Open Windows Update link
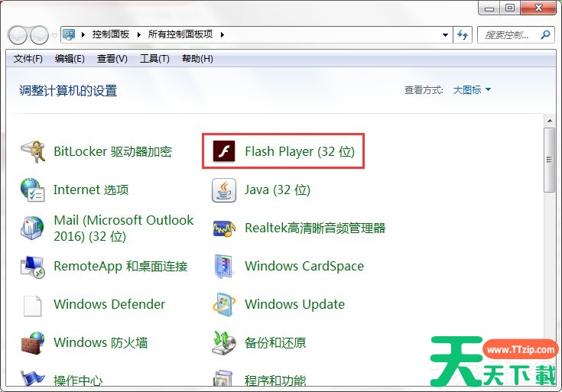 (x=294, y=305)
